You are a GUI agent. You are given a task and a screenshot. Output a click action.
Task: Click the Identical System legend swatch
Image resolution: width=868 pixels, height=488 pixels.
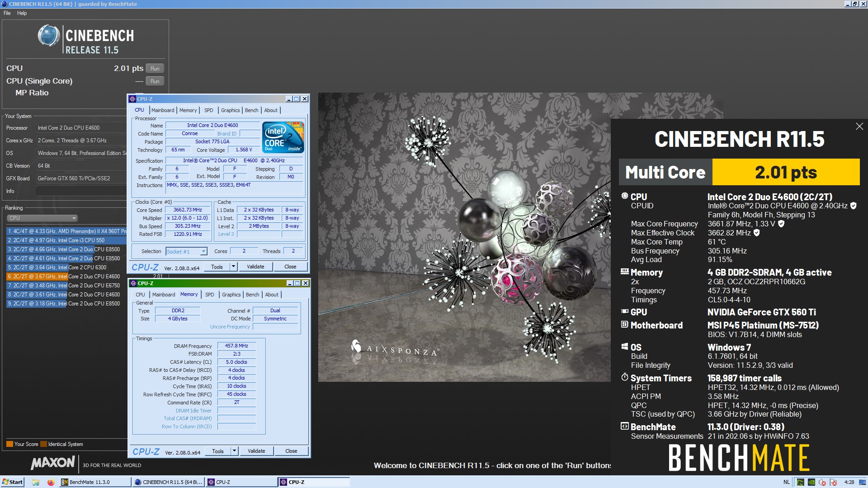pos(43,444)
